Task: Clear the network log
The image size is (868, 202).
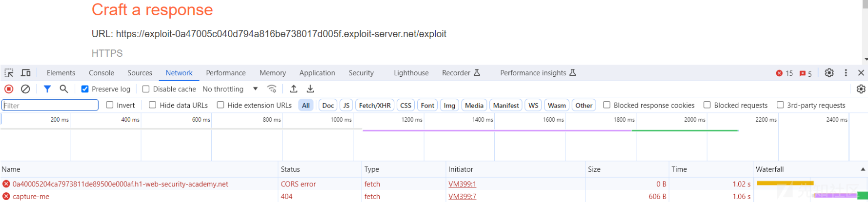Action: pyautogui.click(x=25, y=89)
